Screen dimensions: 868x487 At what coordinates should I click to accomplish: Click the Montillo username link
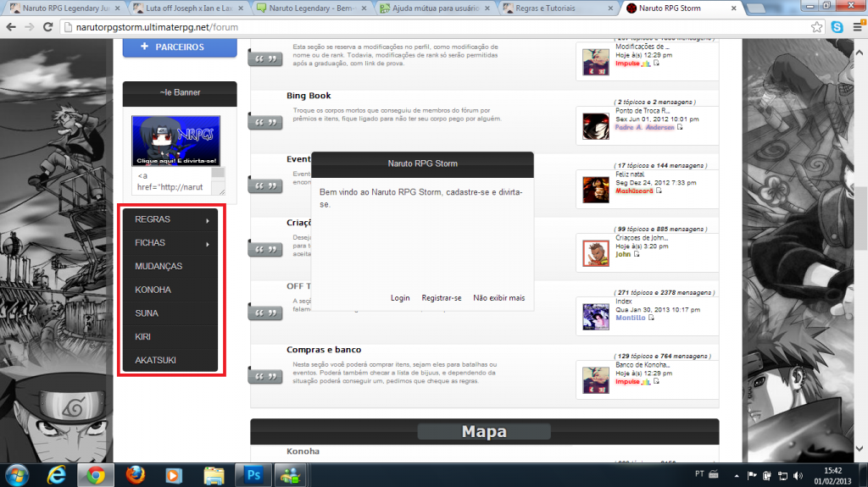click(631, 318)
